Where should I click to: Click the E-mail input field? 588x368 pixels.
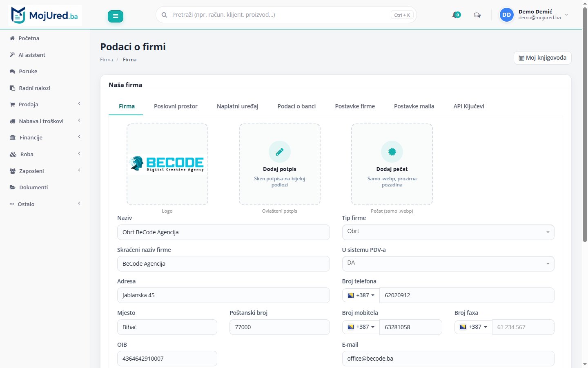point(448,359)
